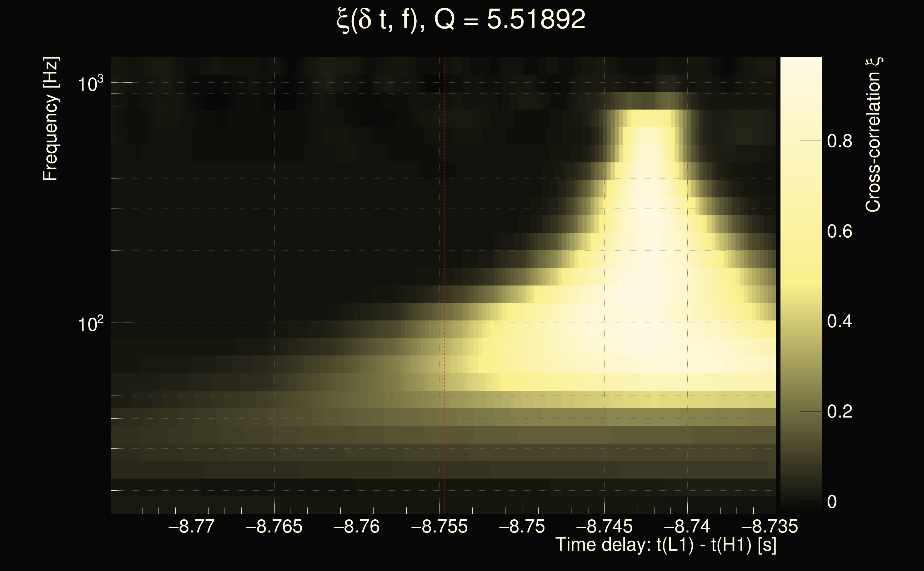Click the 0 tick at the colorbar bottom

click(x=832, y=502)
